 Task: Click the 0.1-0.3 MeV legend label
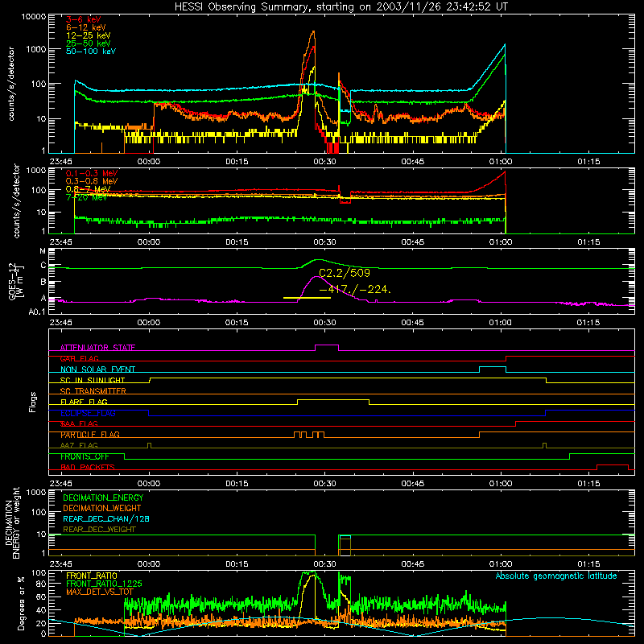[92, 173]
